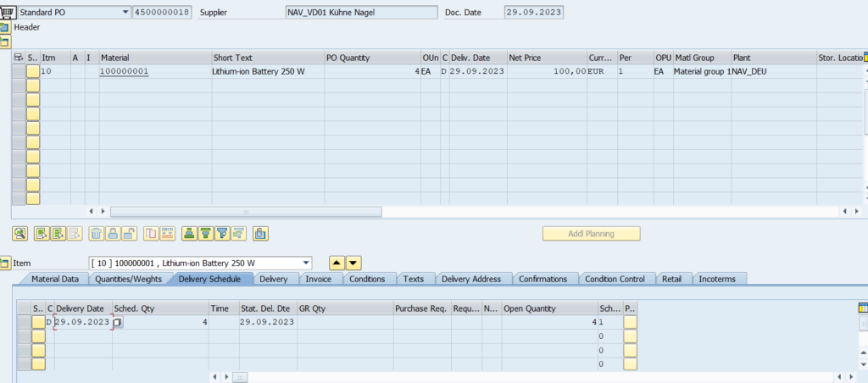This screenshot has height=383, width=868.
Task: Click the item details magnifier icon
Action: point(19,233)
